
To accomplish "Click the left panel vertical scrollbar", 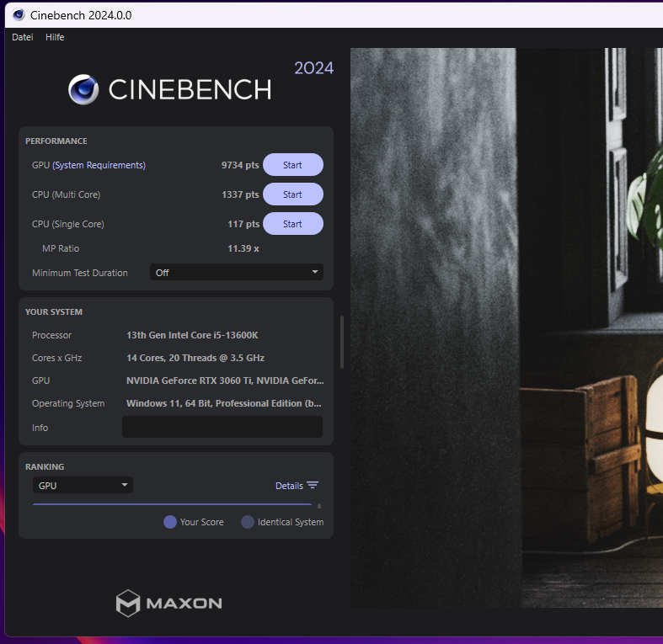I will [x=342, y=342].
